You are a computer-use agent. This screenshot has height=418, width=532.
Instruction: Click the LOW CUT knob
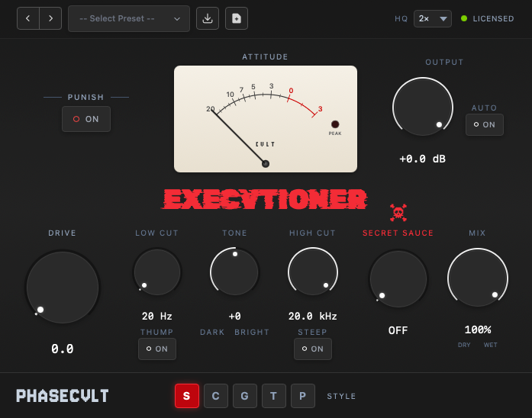tap(157, 272)
